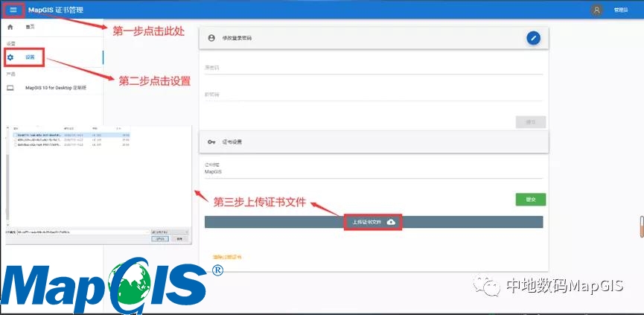Image resolution: width=644 pixels, height=315 pixels.
Task: Open the hamburger navigation menu
Action: click(x=13, y=10)
